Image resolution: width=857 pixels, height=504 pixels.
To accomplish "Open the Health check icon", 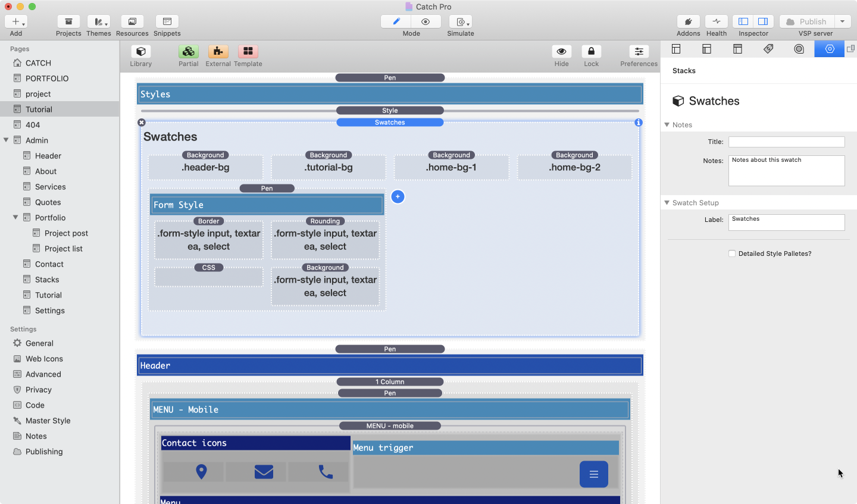I will 717,21.
